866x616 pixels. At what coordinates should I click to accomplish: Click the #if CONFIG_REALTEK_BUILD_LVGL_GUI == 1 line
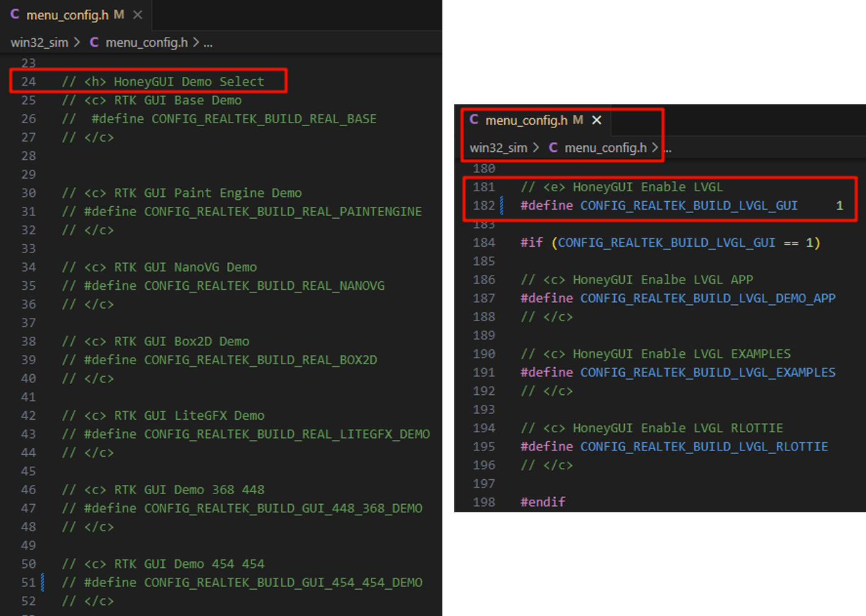670,242
